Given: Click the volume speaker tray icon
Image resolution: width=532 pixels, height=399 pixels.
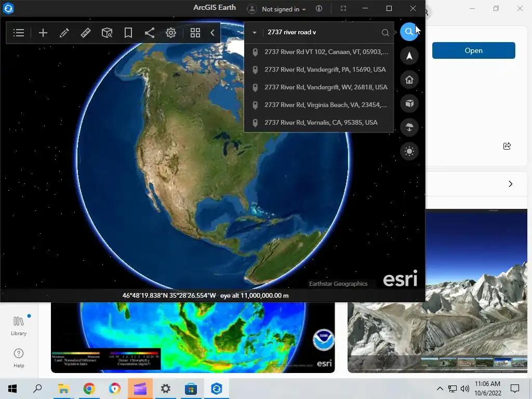Looking at the screenshot, I should point(465,389).
